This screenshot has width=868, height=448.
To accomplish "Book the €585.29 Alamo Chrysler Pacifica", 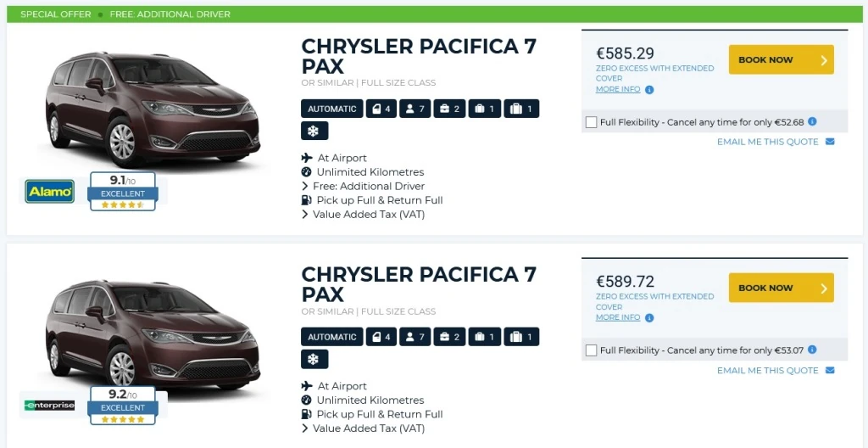I will point(781,60).
